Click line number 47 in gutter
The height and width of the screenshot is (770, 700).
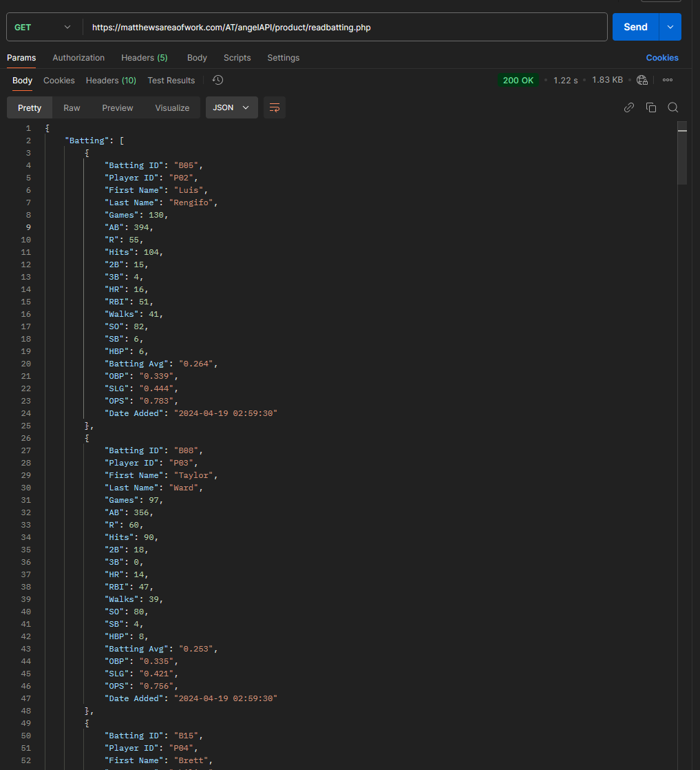click(26, 698)
